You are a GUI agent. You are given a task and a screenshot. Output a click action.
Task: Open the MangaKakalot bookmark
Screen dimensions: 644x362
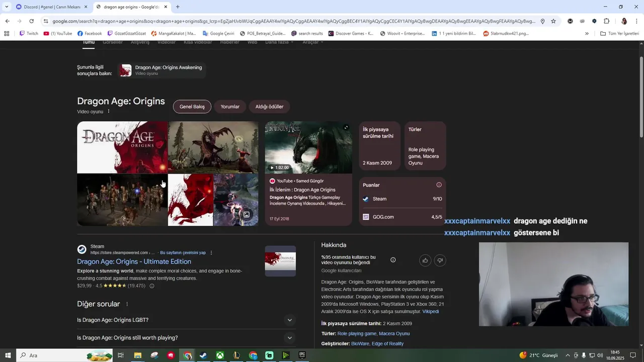173,34
